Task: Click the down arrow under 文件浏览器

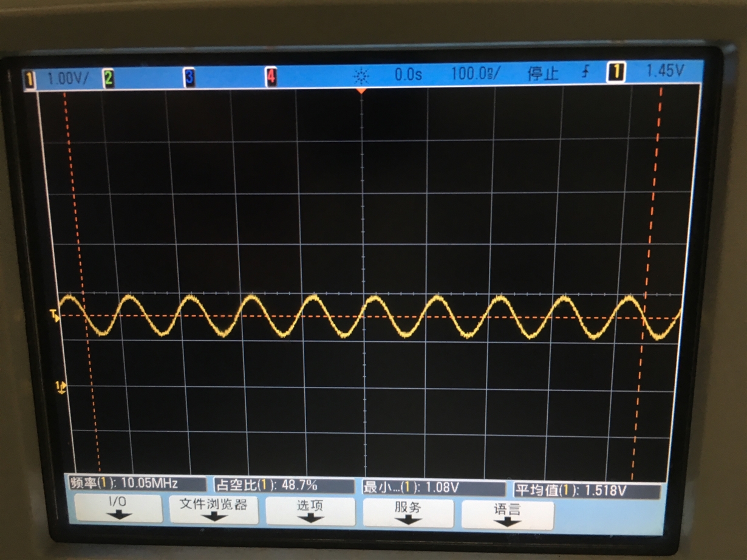Action: [214, 517]
